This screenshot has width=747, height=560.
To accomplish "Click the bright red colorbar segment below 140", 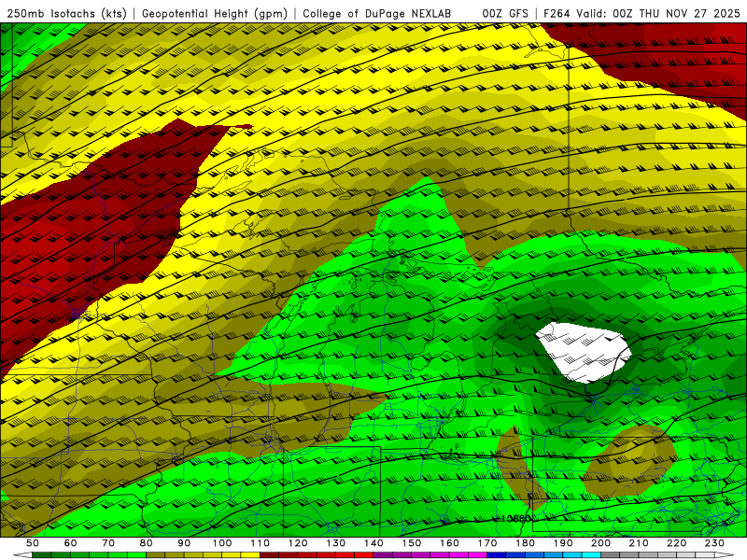I will [x=364, y=555].
